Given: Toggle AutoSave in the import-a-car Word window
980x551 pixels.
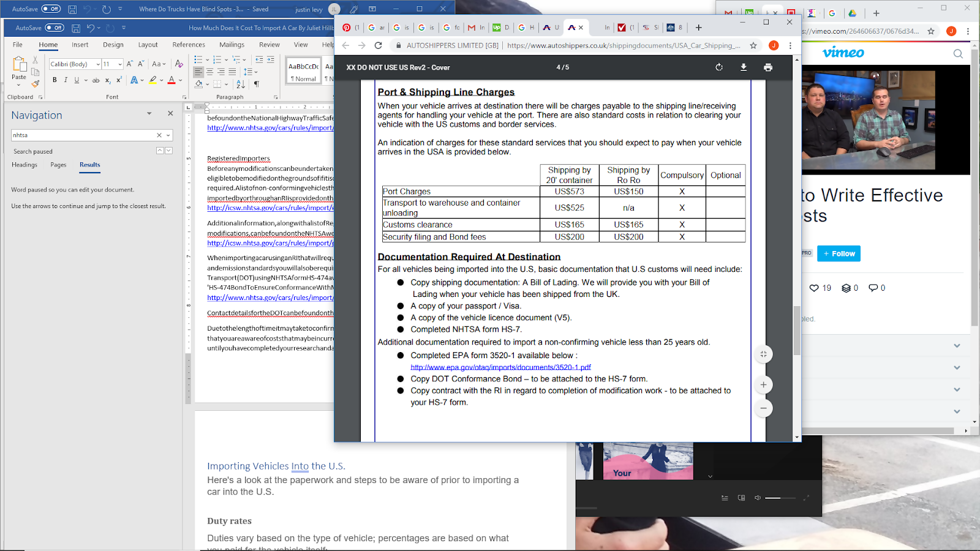Looking at the screenshot, I should 55,28.
